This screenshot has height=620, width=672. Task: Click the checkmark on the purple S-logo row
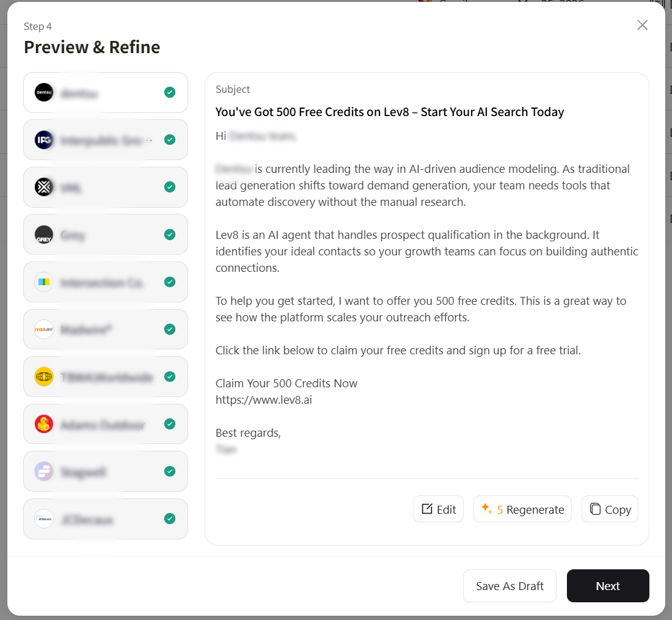[170, 472]
